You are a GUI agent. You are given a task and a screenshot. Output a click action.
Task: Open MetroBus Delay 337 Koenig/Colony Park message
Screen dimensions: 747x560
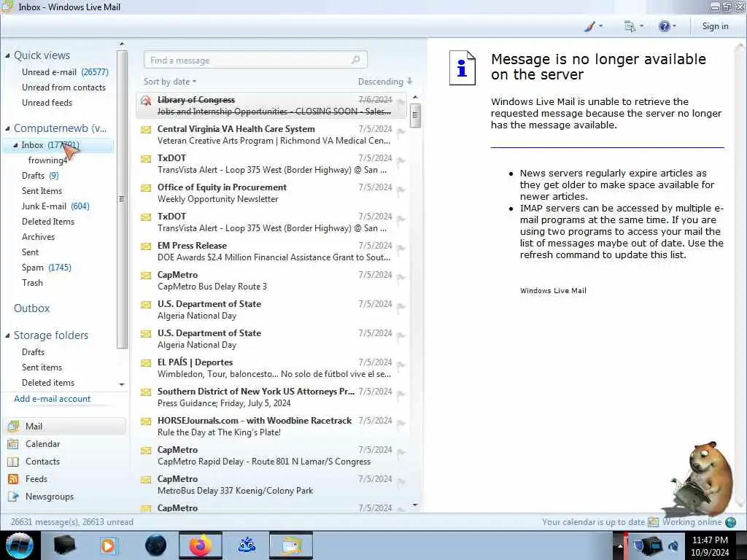tap(271, 485)
